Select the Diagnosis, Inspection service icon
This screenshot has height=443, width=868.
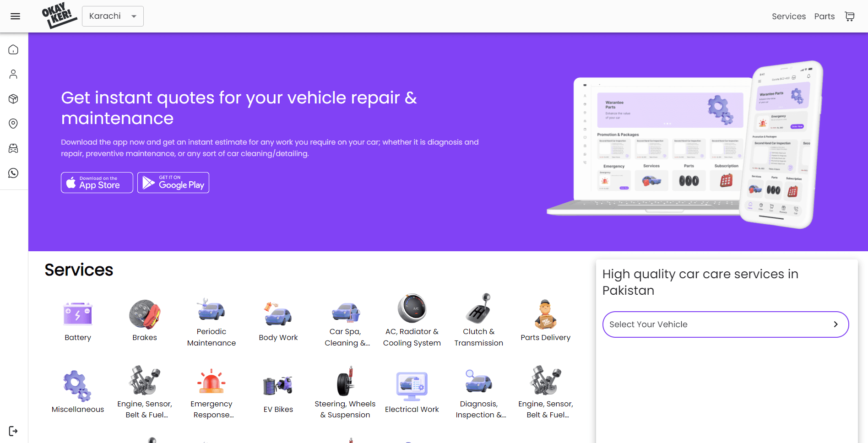[x=478, y=381]
